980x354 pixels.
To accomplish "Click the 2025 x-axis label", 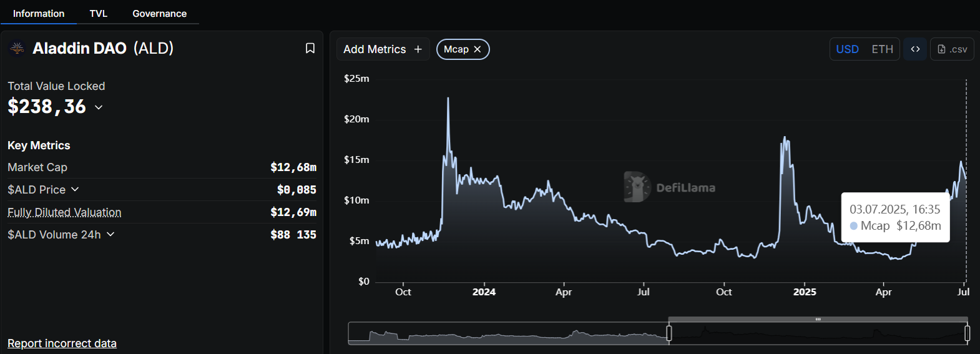I will [805, 292].
